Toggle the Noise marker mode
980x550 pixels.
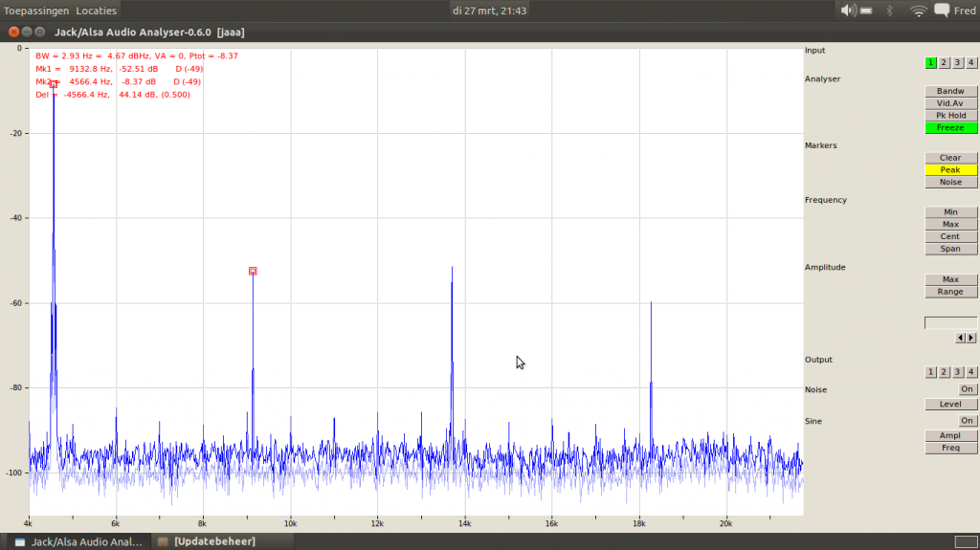click(950, 182)
